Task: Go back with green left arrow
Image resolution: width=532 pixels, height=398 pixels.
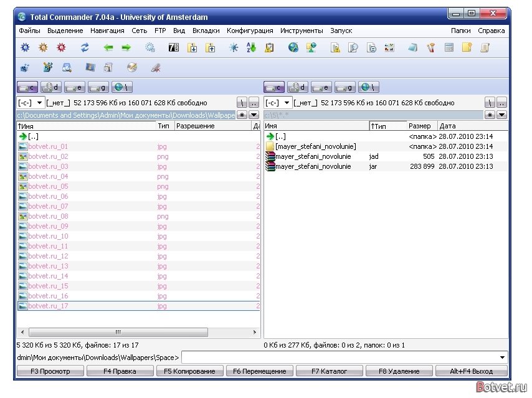Action: 108,47
